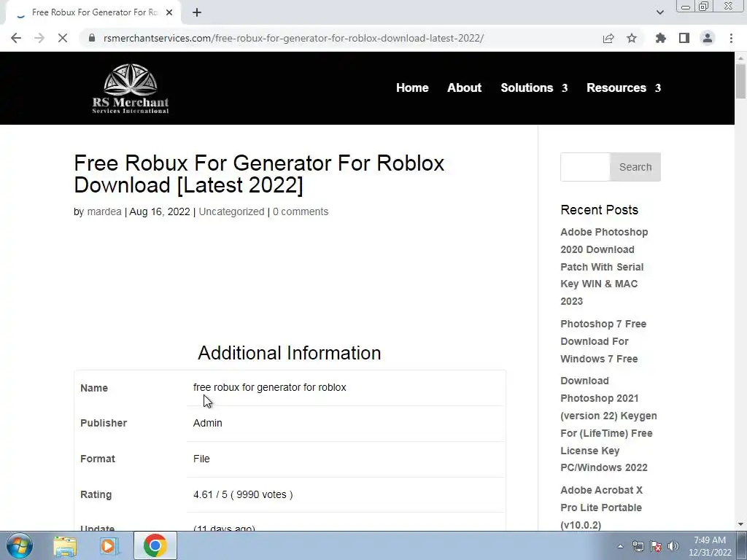Open the Uncategorized category link
Viewport: 747px width, 560px height.
pyautogui.click(x=231, y=211)
